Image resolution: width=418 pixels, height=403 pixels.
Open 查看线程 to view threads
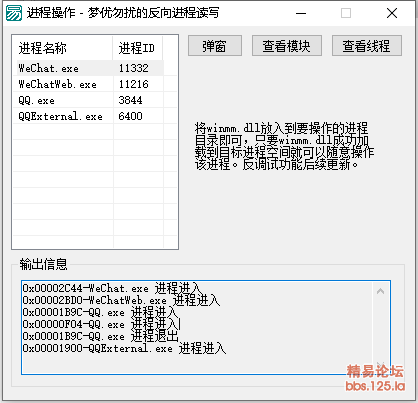click(x=367, y=46)
